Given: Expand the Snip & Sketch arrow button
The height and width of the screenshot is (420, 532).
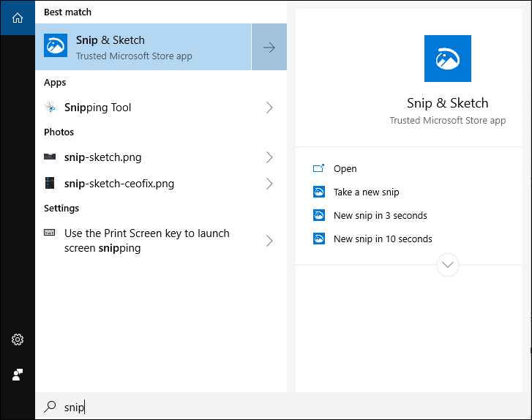Looking at the screenshot, I should 269,47.
